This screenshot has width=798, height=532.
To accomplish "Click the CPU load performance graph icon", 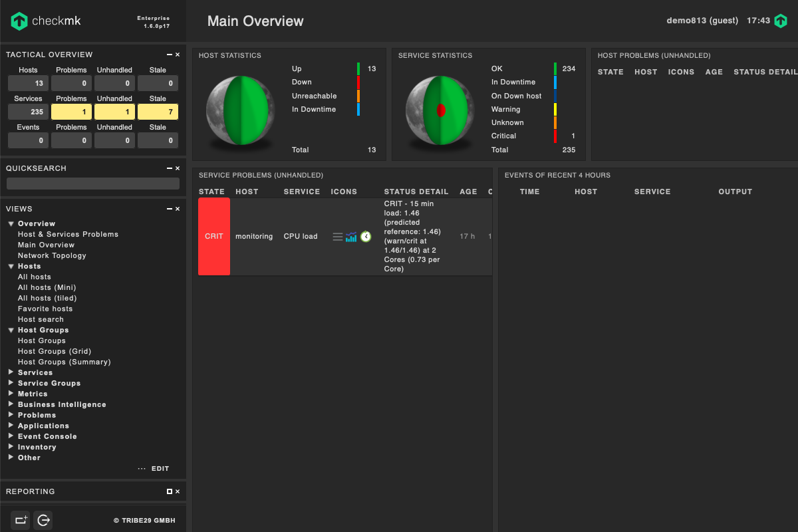I will [x=351, y=237].
